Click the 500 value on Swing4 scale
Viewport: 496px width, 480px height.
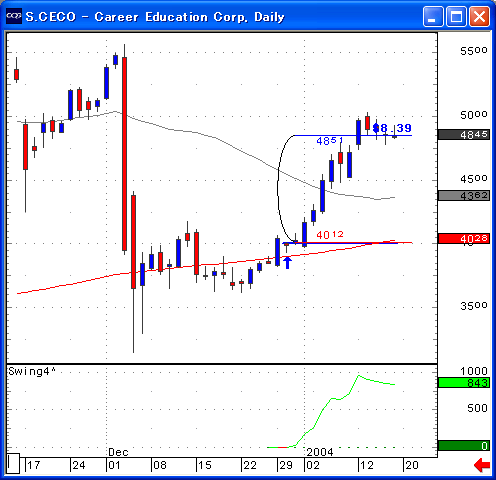click(477, 408)
